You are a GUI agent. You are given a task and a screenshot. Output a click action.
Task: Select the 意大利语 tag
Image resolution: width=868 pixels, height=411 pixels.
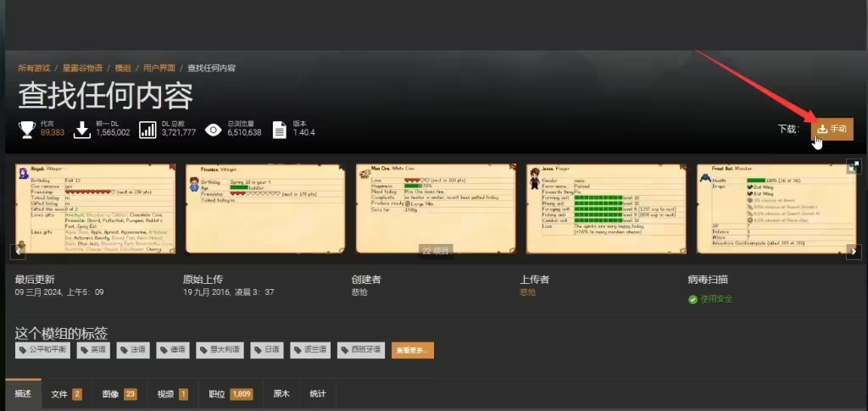point(220,350)
